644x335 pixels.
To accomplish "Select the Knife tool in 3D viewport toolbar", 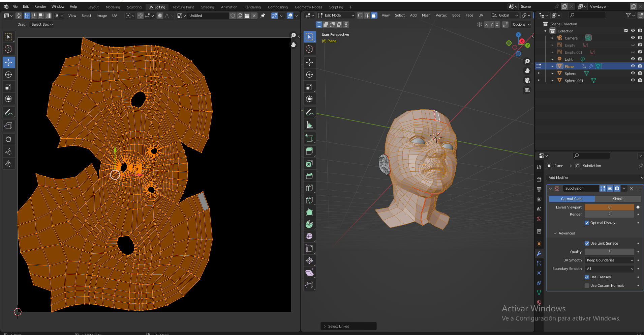I will click(x=309, y=200).
